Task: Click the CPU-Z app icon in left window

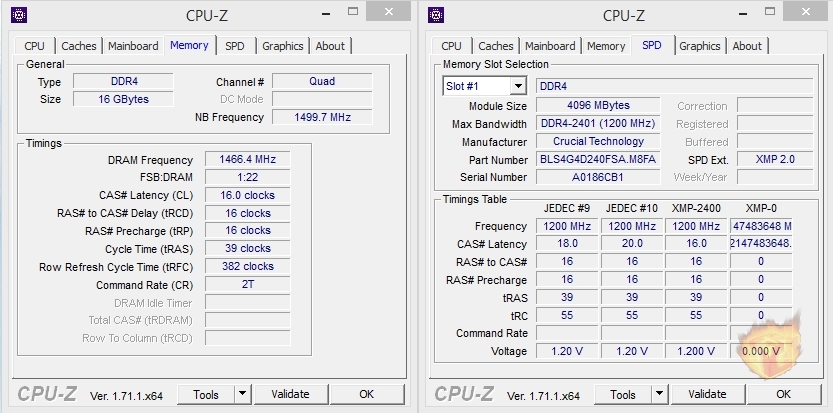Action: coord(19,15)
